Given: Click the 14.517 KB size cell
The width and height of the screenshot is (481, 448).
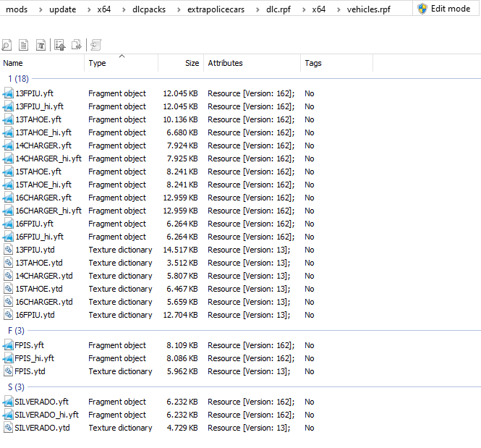Looking at the screenshot, I should tap(180, 250).
